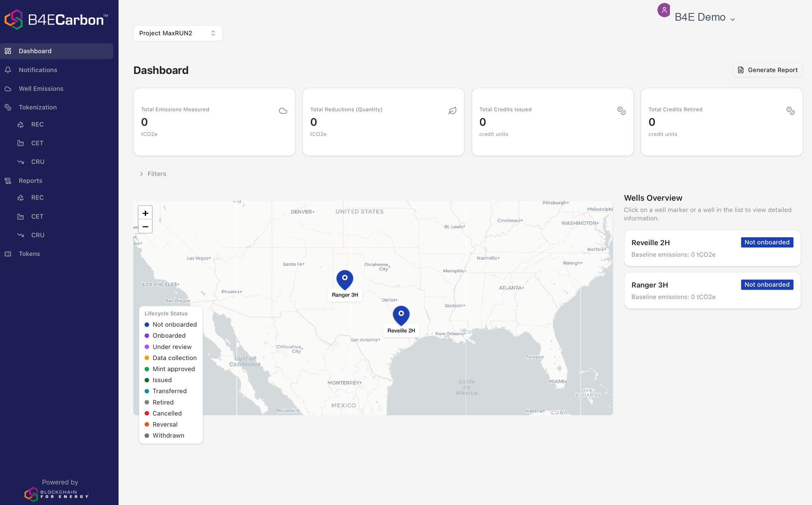Click the Well Emissions cloud icon
Viewport: 812px width, 505px height.
(x=8, y=88)
